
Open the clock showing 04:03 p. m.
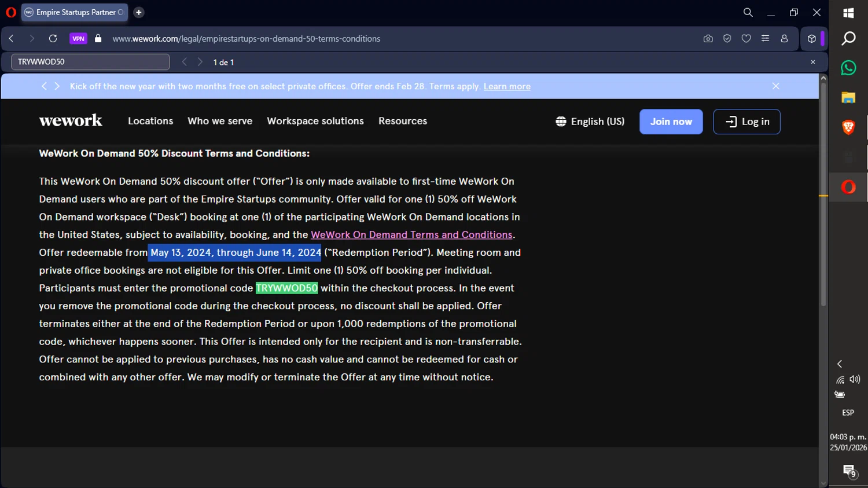(848, 442)
